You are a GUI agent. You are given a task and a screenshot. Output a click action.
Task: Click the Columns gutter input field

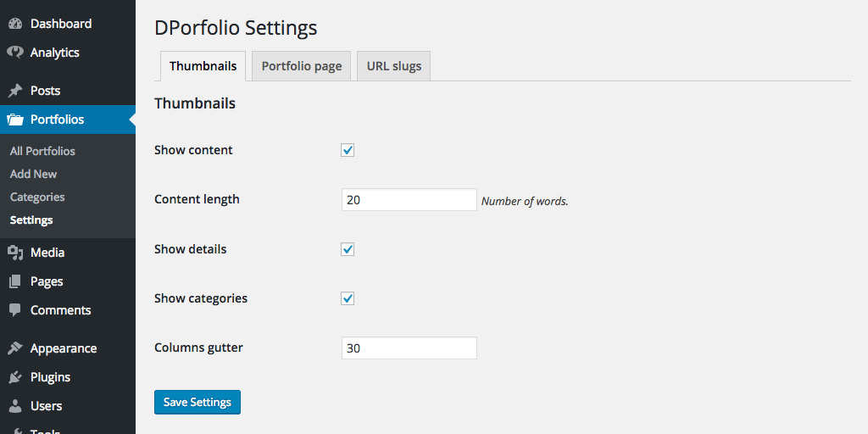coord(409,348)
